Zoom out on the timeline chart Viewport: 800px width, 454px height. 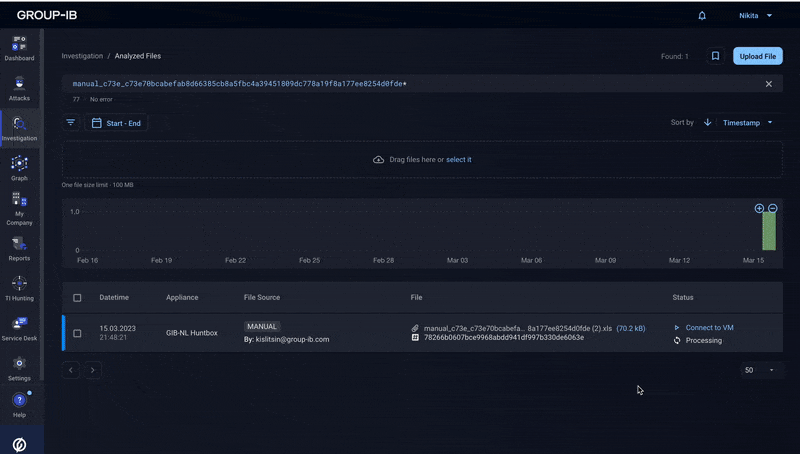point(772,208)
